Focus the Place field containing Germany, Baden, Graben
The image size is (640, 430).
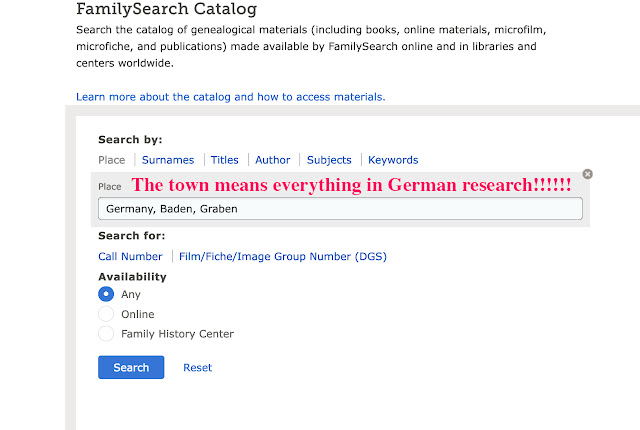pos(340,209)
